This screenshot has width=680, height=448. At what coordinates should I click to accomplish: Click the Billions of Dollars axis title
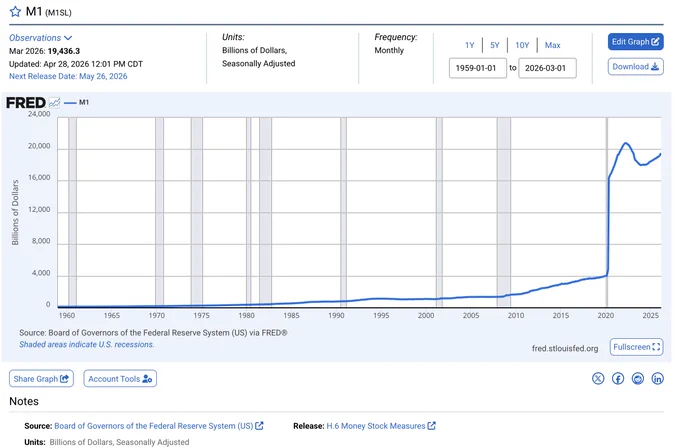click(x=16, y=213)
